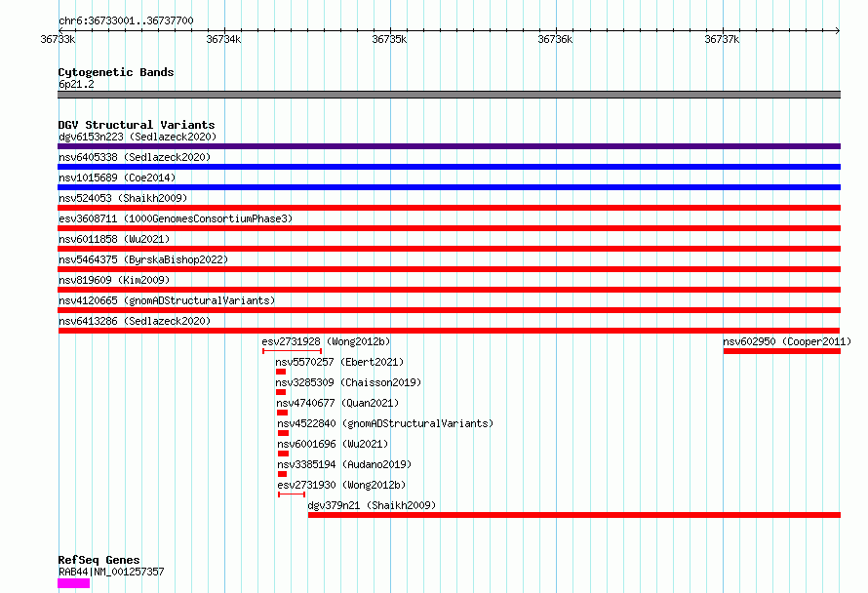The width and height of the screenshot is (868, 593).
Task: Click nsv6413286 (Sedlazeck2020) label
Action: point(135,321)
